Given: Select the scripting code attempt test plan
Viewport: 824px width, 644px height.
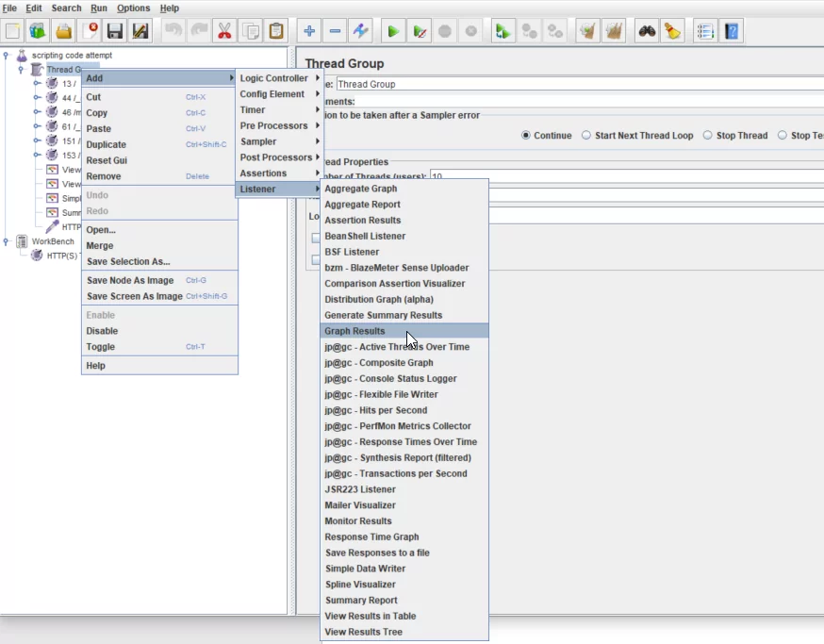Looking at the screenshot, I should click(72, 56).
